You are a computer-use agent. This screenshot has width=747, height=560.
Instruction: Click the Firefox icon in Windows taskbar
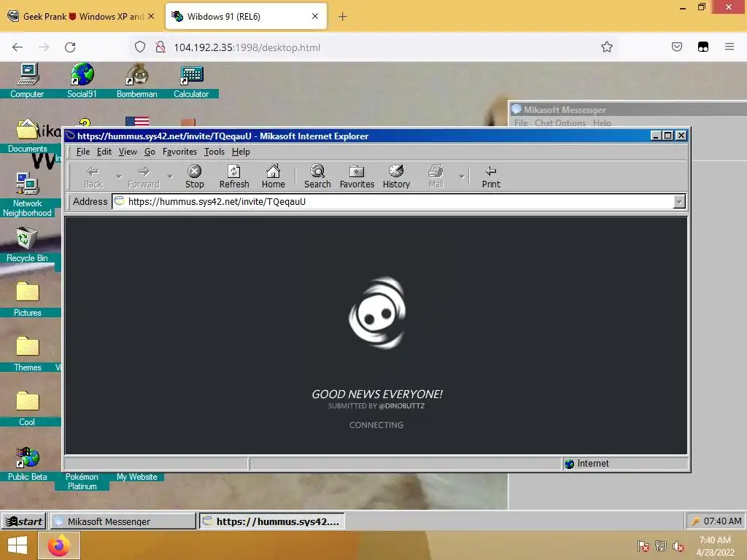(x=58, y=545)
